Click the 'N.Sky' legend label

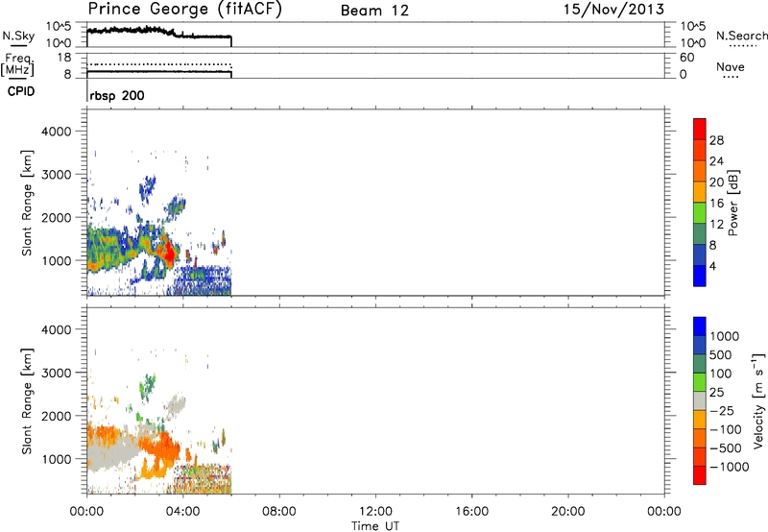(x=18, y=36)
